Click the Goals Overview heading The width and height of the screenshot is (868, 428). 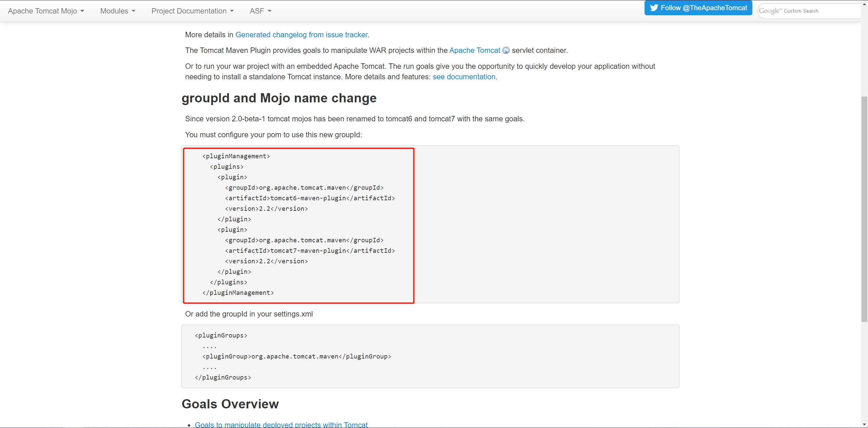(x=230, y=404)
